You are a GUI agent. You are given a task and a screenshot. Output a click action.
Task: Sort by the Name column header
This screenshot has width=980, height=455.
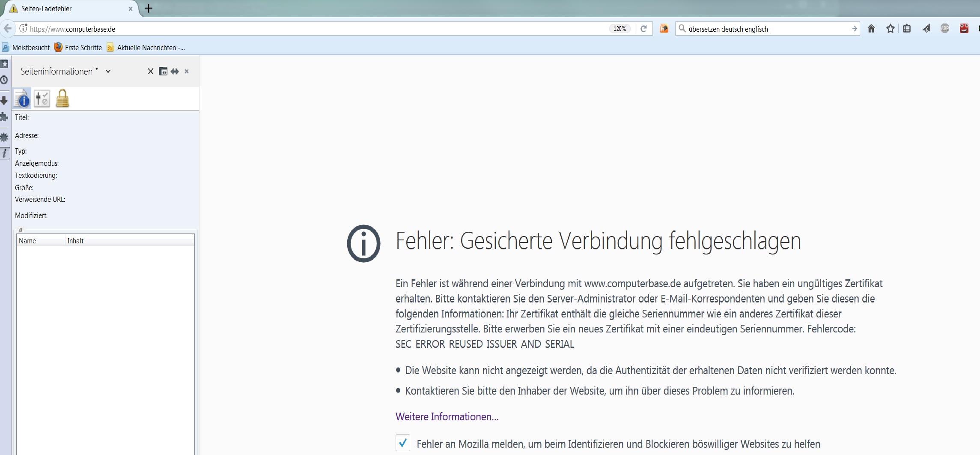coord(41,241)
